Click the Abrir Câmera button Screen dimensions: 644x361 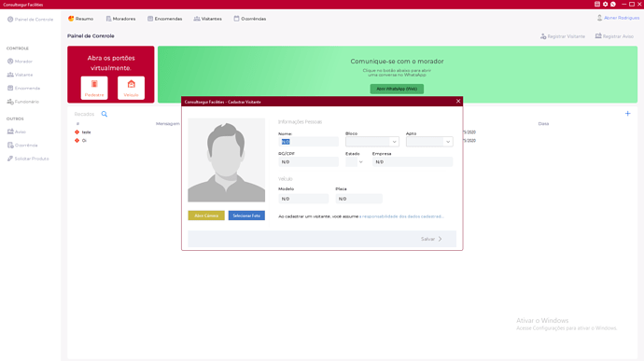[x=206, y=215]
